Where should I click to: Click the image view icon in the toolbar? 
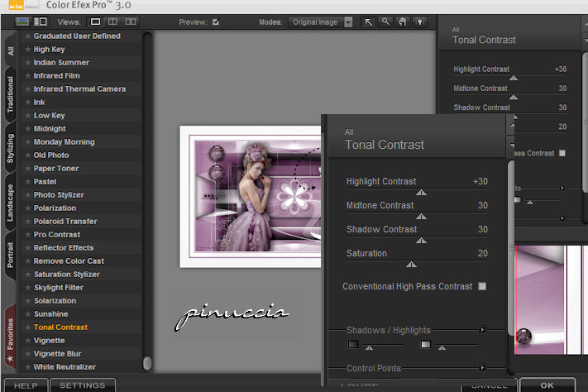[22, 22]
